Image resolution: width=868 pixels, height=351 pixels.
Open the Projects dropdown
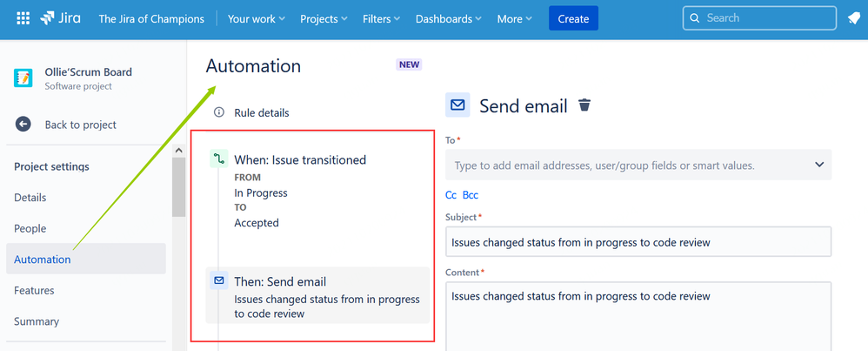[324, 19]
